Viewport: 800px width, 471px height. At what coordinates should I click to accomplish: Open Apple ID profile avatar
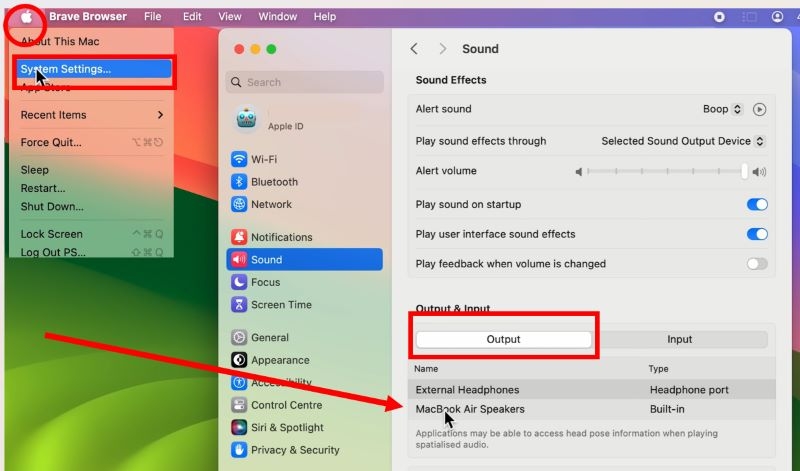coord(246,119)
